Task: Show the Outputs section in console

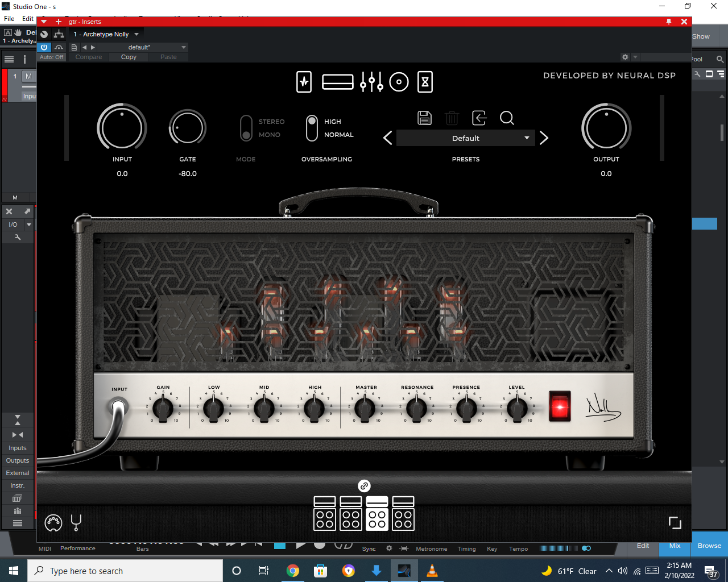Action: pyautogui.click(x=18, y=460)
